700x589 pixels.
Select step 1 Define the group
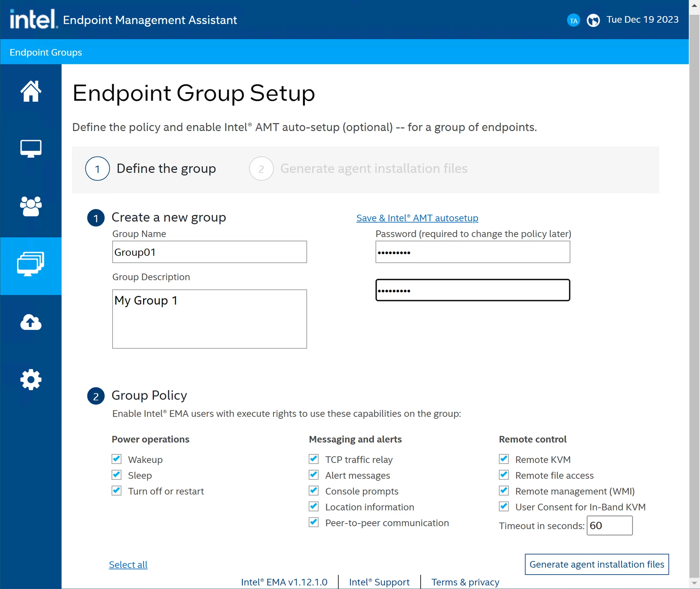(x=150, y=168)
